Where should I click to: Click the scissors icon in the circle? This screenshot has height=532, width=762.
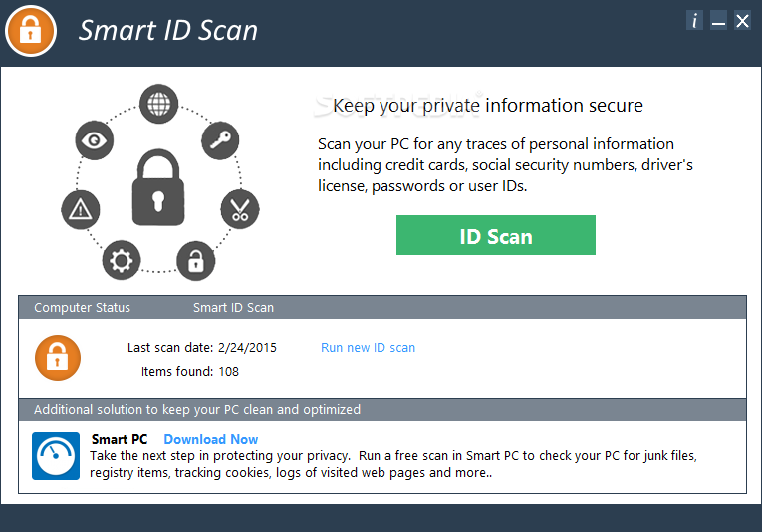240,209
